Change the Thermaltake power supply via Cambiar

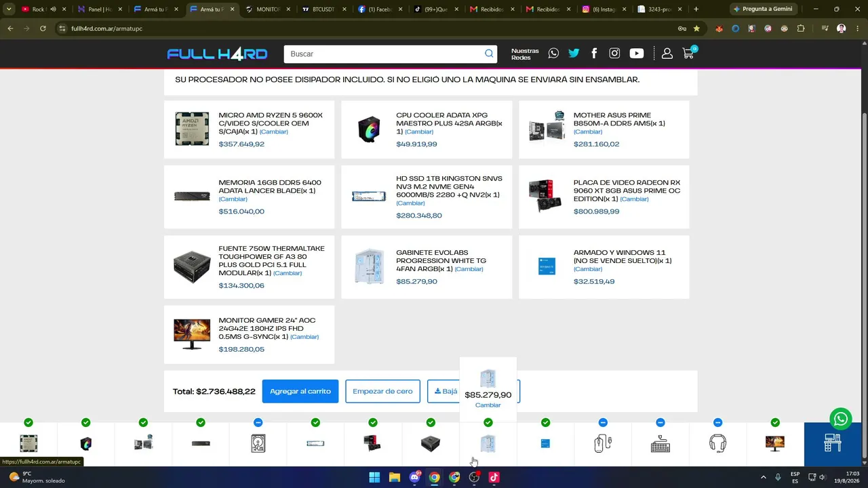point(288,272)
